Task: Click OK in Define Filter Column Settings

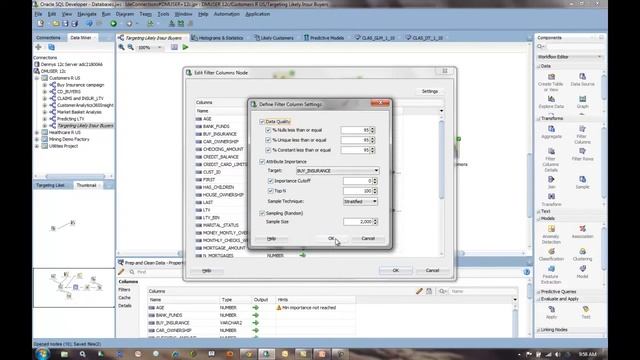Action: point(331,238)
